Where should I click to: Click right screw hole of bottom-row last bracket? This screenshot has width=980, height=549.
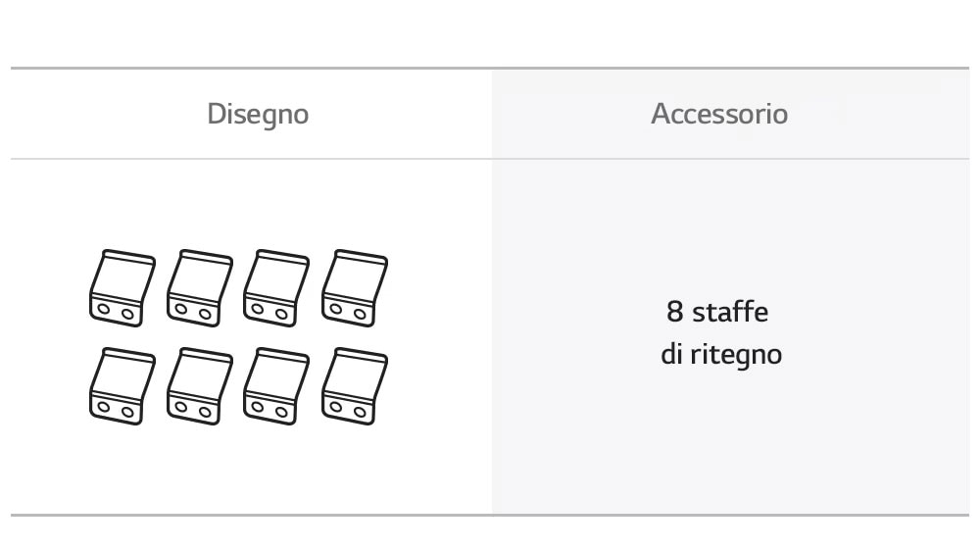click(x=360, y=412)
